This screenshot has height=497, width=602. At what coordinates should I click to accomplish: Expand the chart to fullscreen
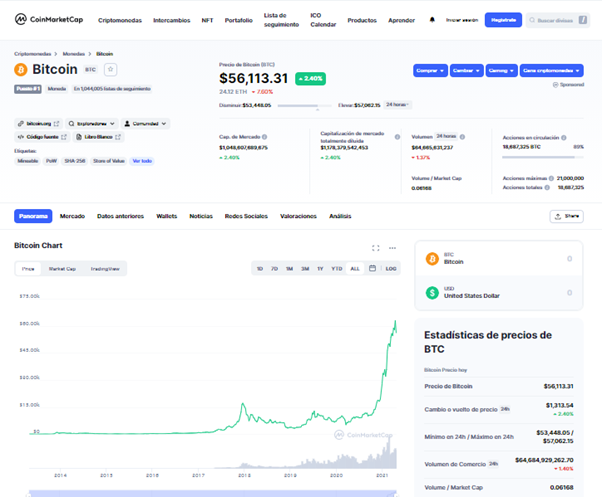click(x=376, y=248)
